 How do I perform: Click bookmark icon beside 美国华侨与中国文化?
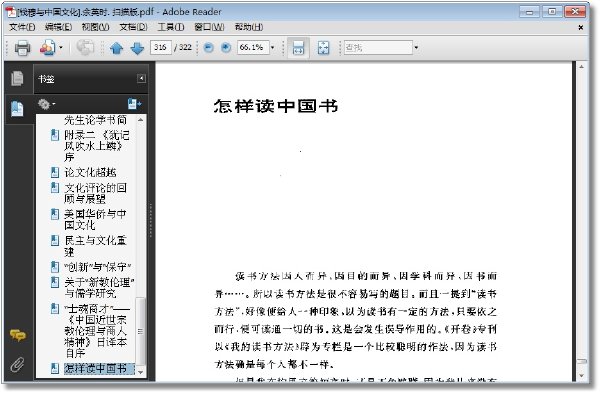[x=55, y=214]
